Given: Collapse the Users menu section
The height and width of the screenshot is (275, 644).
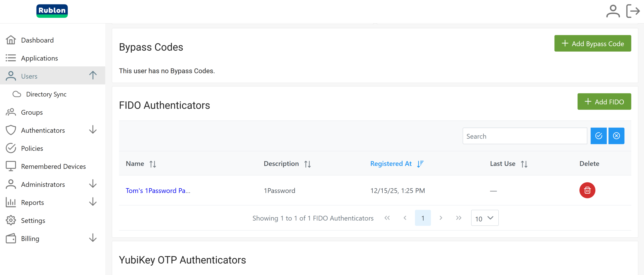Looking at the screenshot, I should pyautogui.click(x=93, y=75).
